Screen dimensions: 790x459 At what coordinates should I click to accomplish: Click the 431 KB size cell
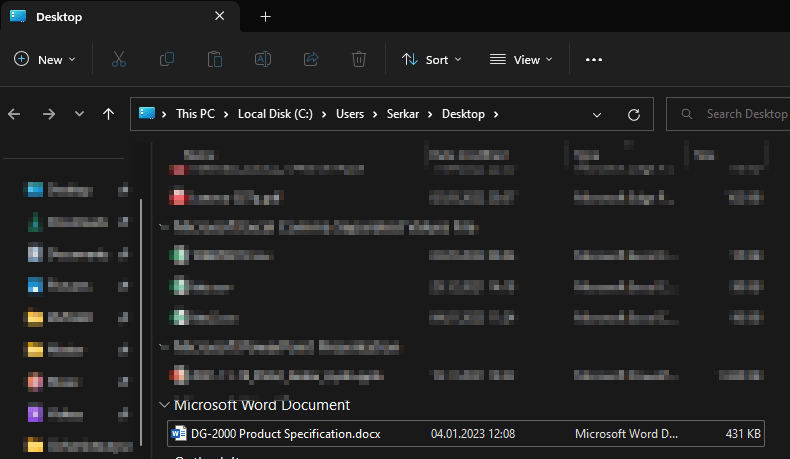(x=743, y=434)
